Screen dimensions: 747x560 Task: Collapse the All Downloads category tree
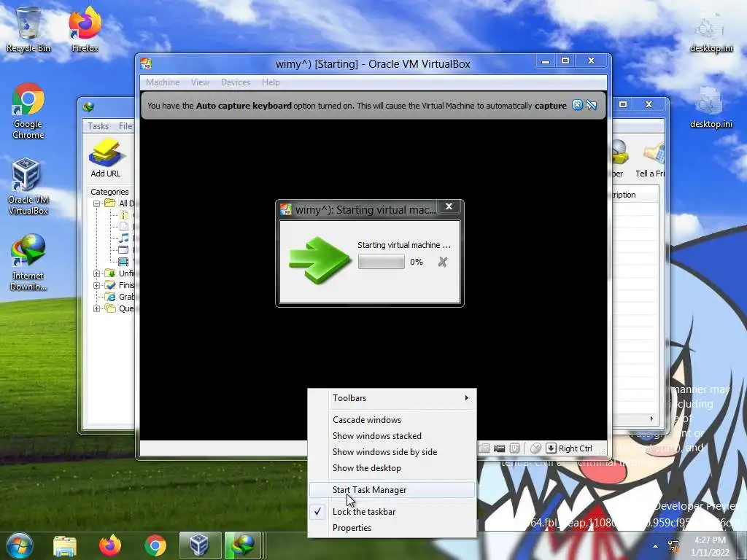pos(97,203)
